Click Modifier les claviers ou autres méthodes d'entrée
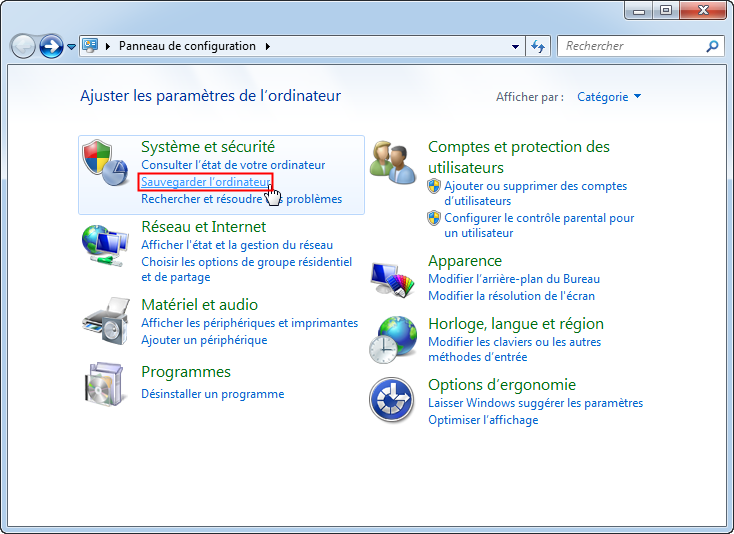 click(x=514, y=349)
